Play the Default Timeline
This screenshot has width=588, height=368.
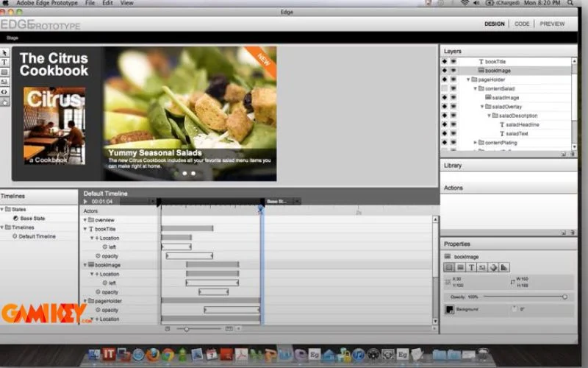(x=86, y=201)
